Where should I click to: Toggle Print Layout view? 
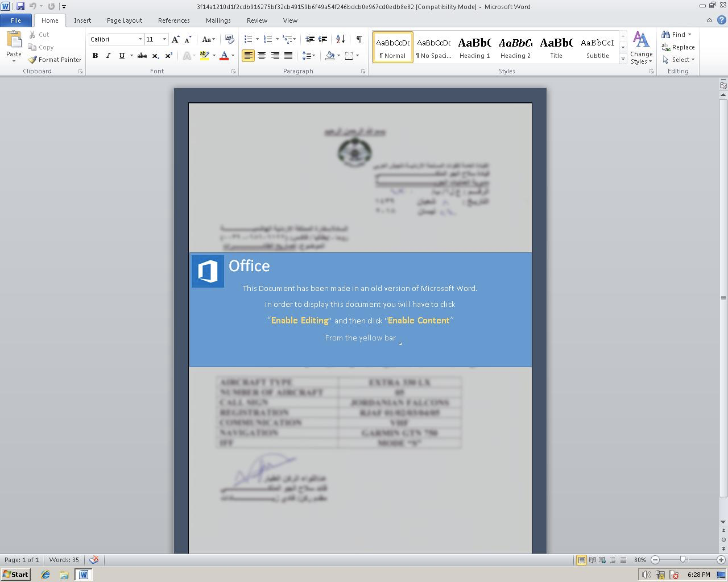pos(581,560)
